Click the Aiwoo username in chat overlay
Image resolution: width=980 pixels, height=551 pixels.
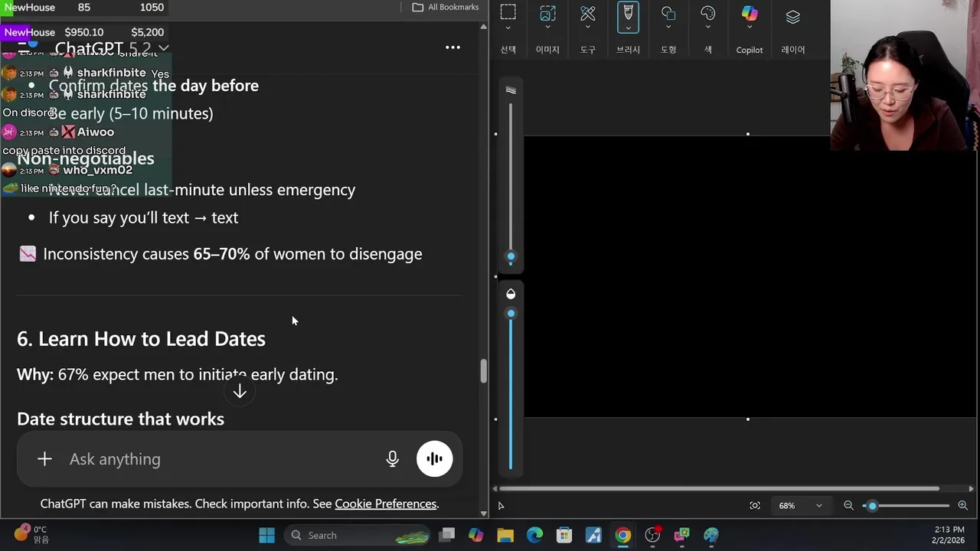[96, 132]
